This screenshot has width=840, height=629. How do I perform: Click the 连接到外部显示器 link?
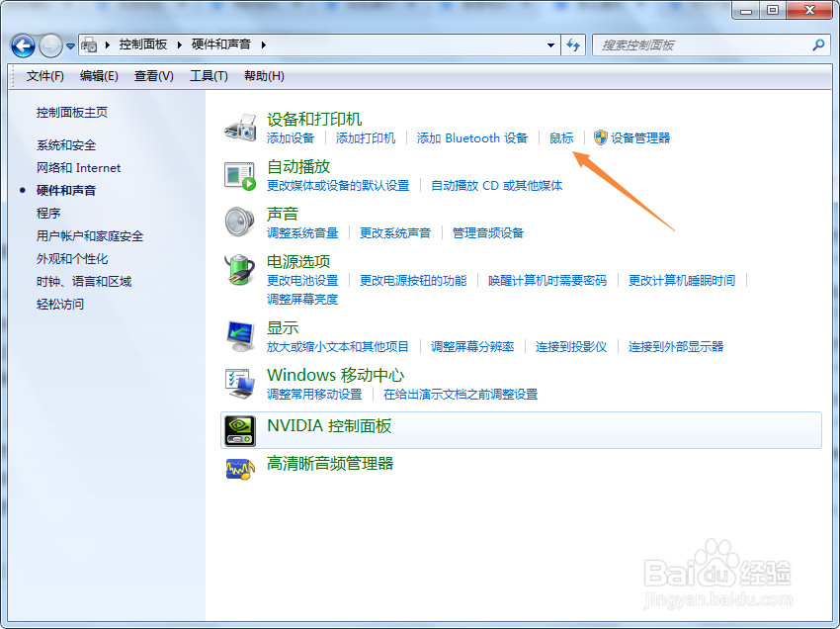[x=676, y=347]
